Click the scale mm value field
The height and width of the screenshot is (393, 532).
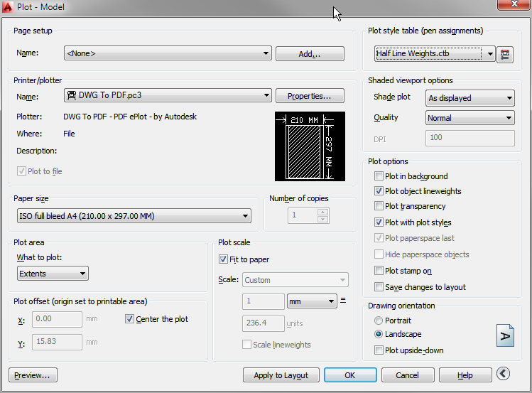pyautogui.click(x=264, y=301)
